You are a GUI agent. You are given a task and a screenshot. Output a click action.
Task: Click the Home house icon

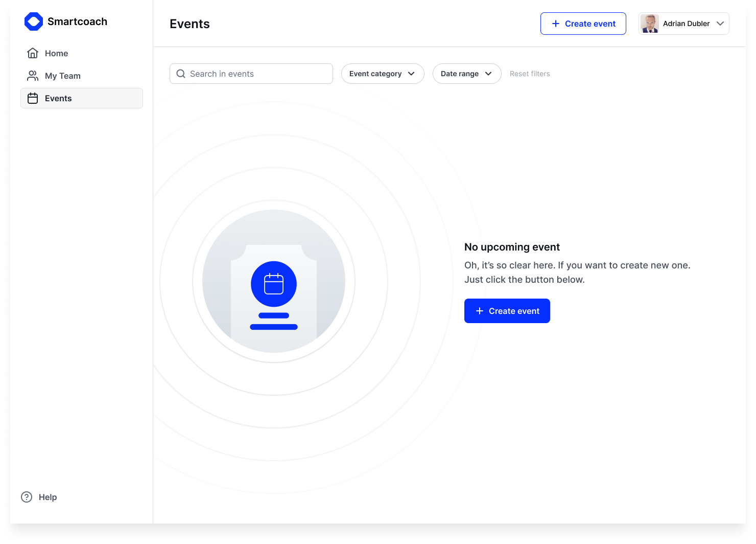[x=33, y=53]
